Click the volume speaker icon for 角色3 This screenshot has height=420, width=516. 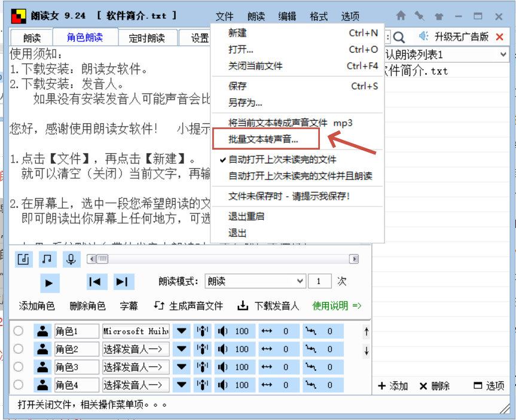223,367
